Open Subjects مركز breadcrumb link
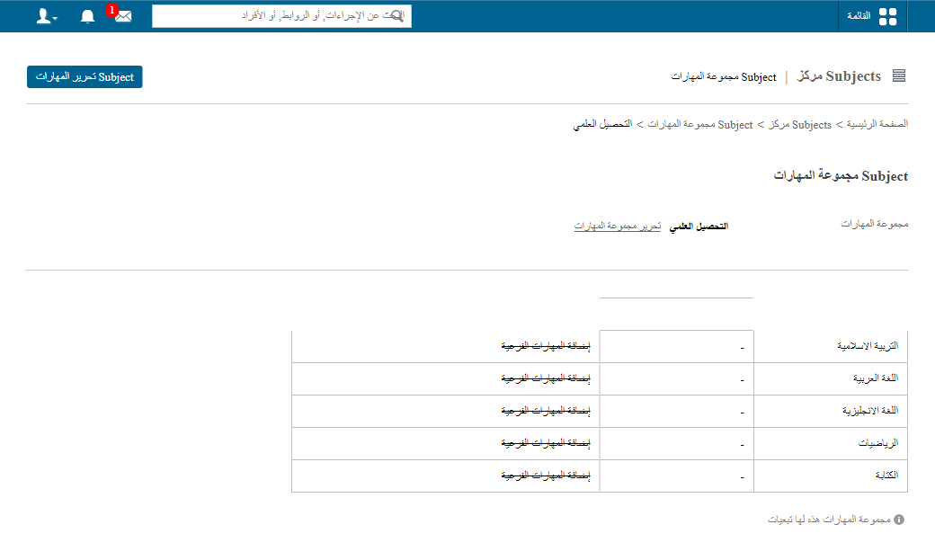This screenshot has width=935, height=560. pyautogui.click(x=799, y=125)
